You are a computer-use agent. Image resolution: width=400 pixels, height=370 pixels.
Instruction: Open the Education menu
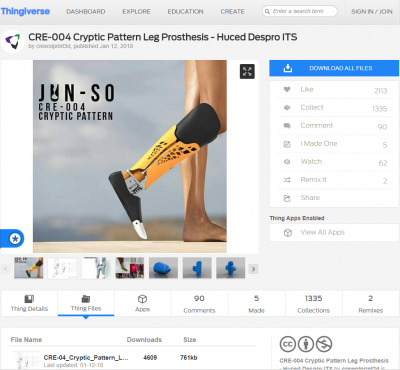pos(185,12)
